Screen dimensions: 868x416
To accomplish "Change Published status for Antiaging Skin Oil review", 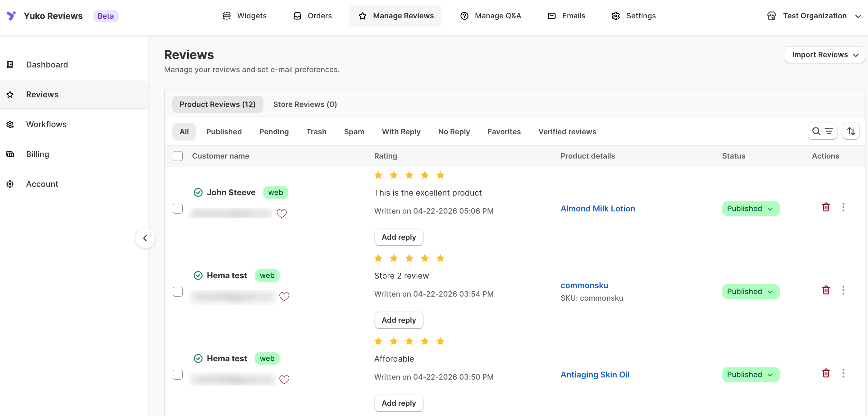I will coord(750,374).
